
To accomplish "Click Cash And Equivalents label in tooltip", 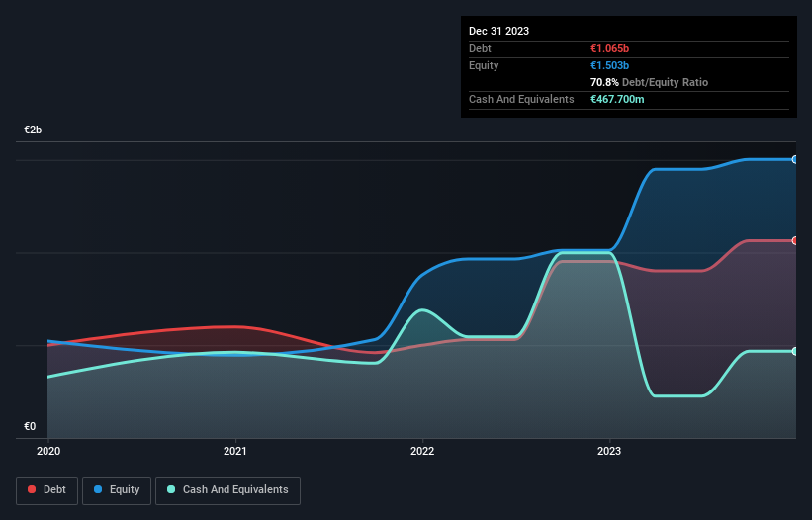I will (x=521, y=99).
